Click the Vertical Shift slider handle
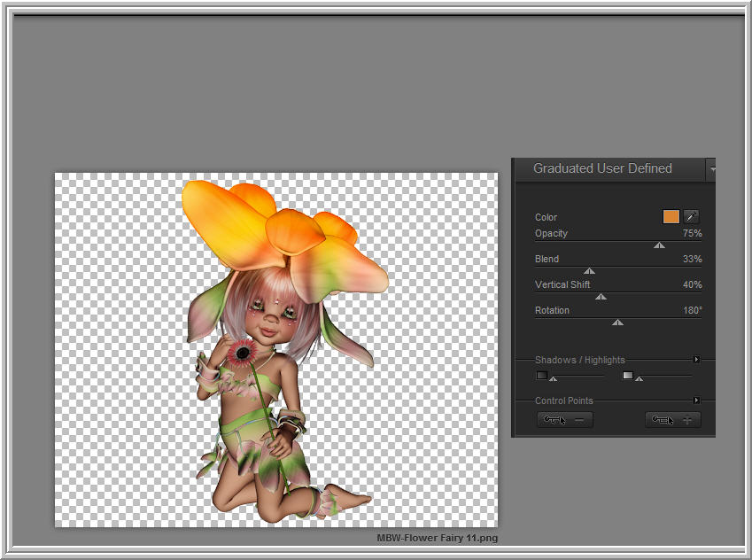Image resolution: width=752 pixels, height=560 pixels. (601, 297)
